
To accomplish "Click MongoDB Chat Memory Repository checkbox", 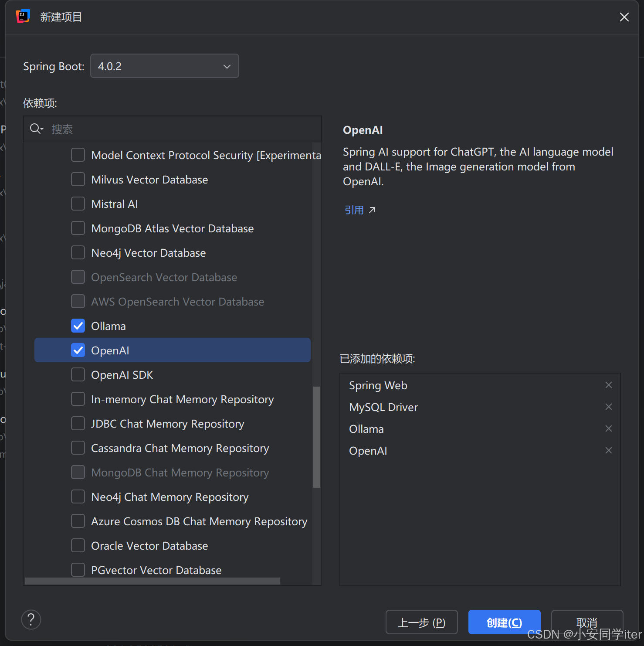I will [78, 472].
